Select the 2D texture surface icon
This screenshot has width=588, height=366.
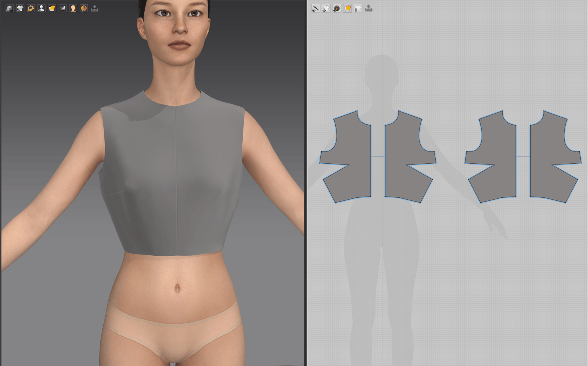pos(348,8)
